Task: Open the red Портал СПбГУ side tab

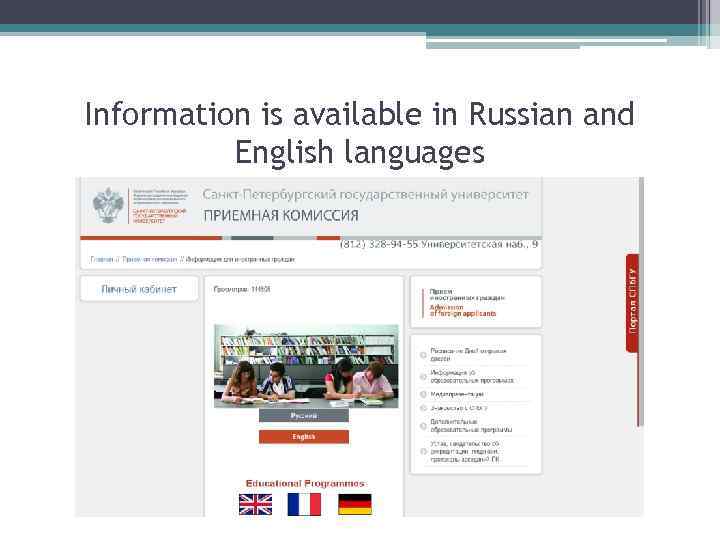Action: point(633,303)
